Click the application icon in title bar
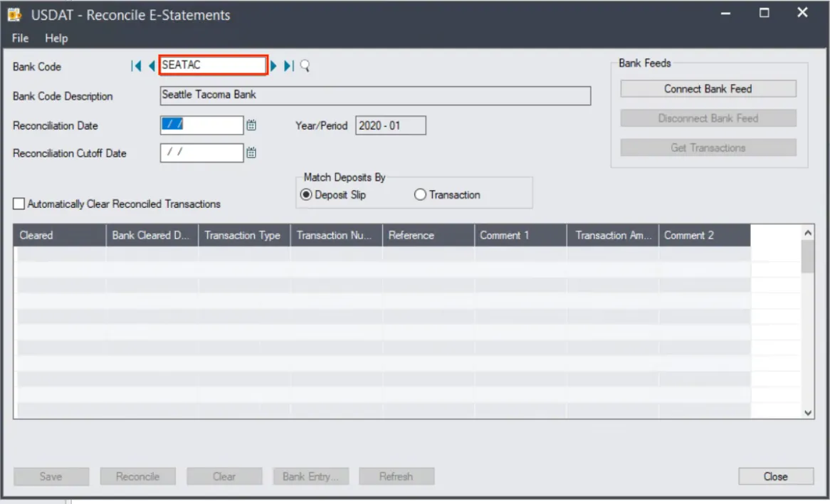The height and width of the screenshot is (504, 830). (14, 14)
